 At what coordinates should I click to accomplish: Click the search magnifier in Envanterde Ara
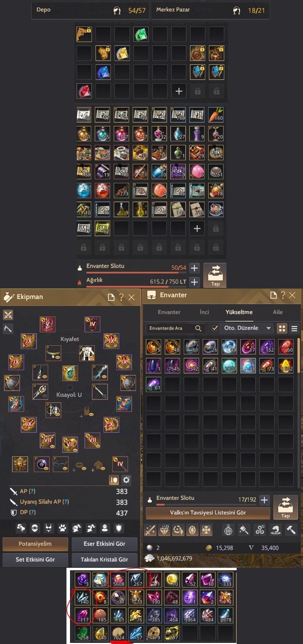point(198,328)
